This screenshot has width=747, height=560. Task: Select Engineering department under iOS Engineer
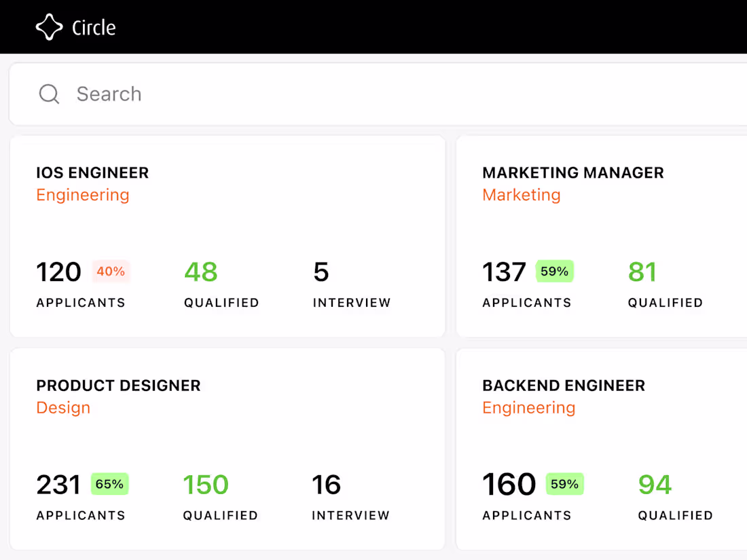pos(83,195)
